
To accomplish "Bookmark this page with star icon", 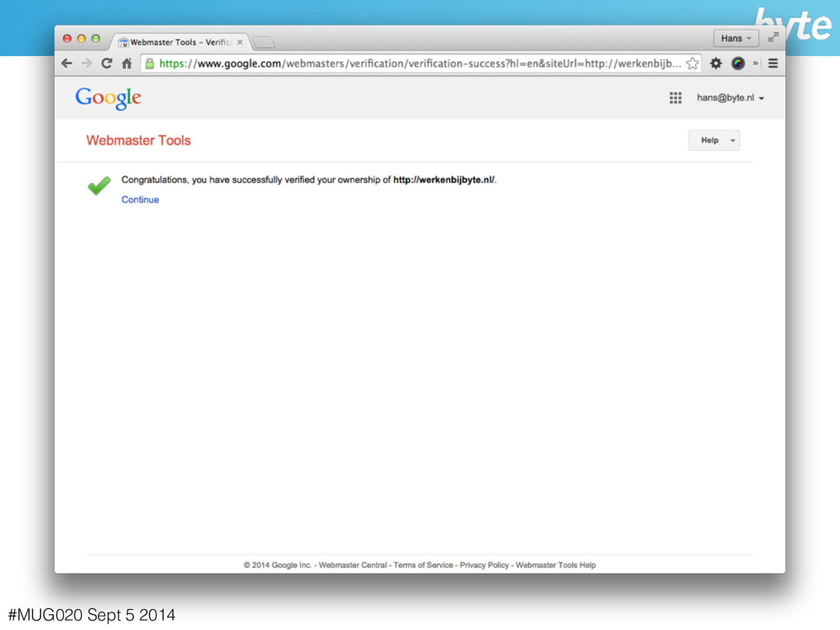I will [692, 64].
